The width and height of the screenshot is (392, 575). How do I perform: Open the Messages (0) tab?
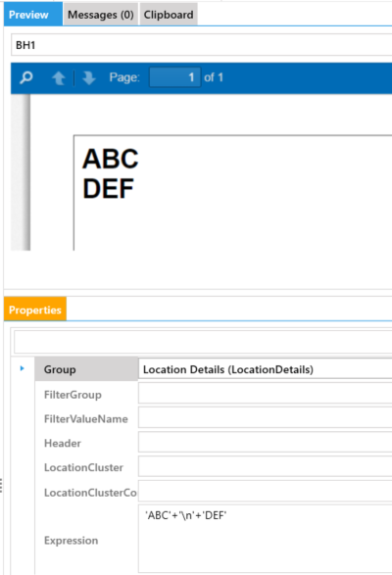pyautogui.click(x=101, y=15)
